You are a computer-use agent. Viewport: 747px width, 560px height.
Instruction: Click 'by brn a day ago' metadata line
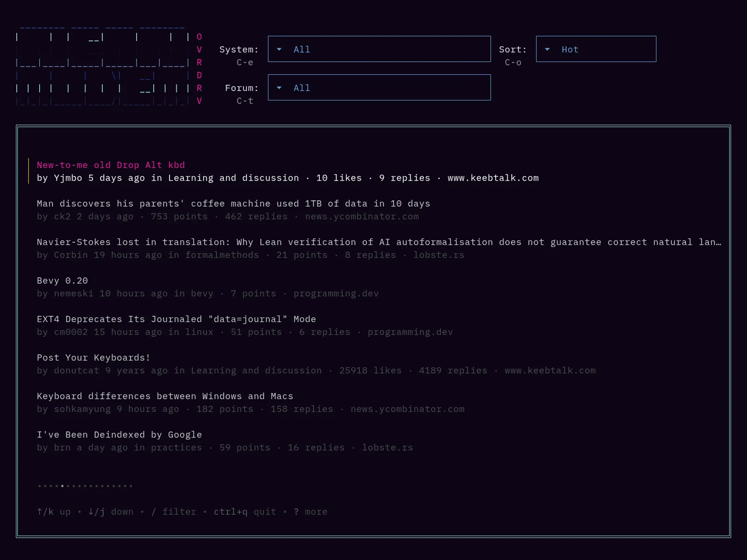point(225,448)
